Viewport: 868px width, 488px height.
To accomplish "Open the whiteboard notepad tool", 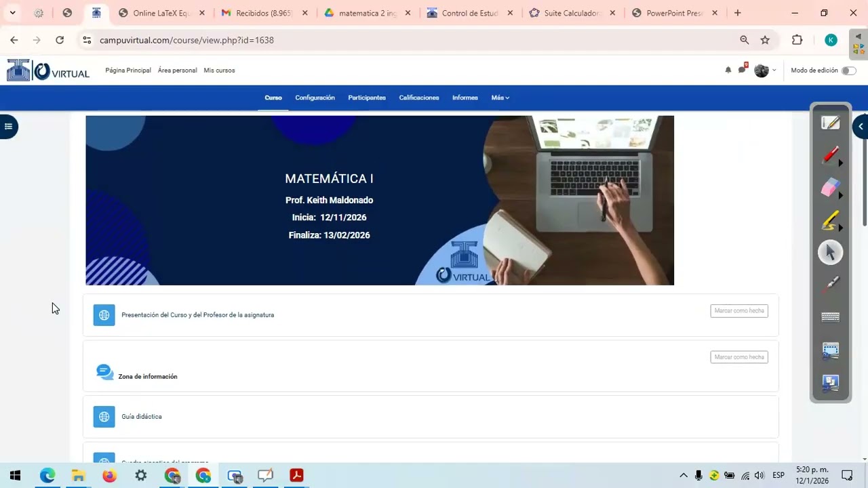I will (x=831, y=123).
